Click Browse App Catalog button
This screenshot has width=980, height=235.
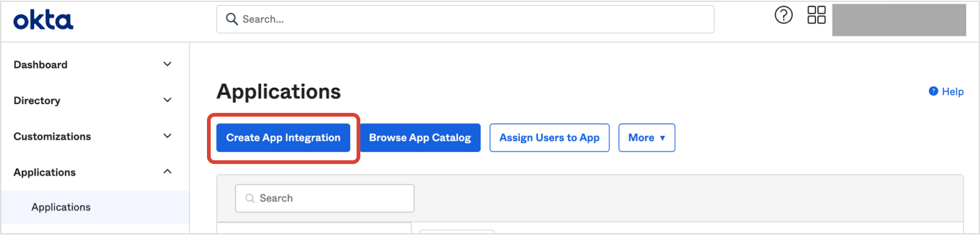pyautogui.click(x=420, y=138)
